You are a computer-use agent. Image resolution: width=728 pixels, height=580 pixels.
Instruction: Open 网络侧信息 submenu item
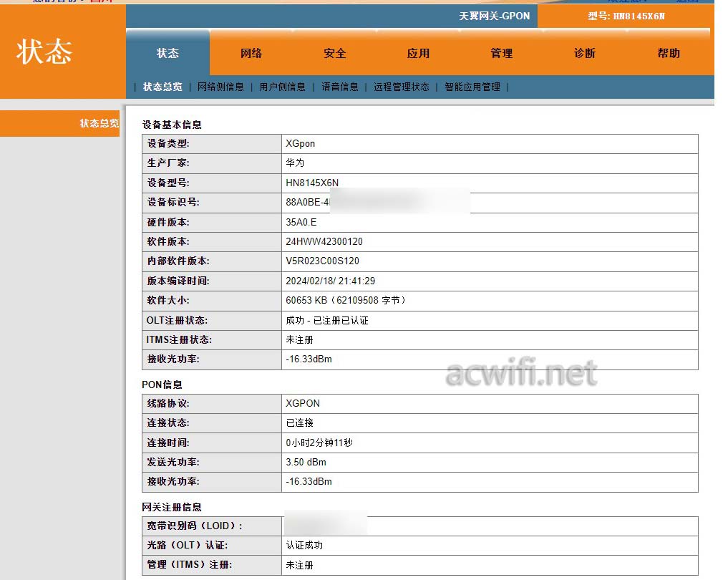click(220, 87)
